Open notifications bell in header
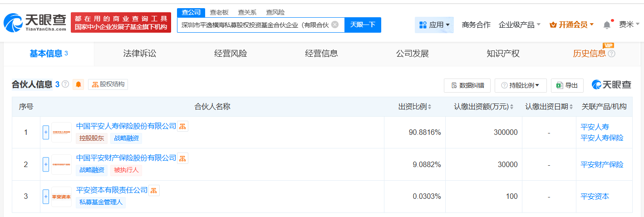 [x=607, y=25]
